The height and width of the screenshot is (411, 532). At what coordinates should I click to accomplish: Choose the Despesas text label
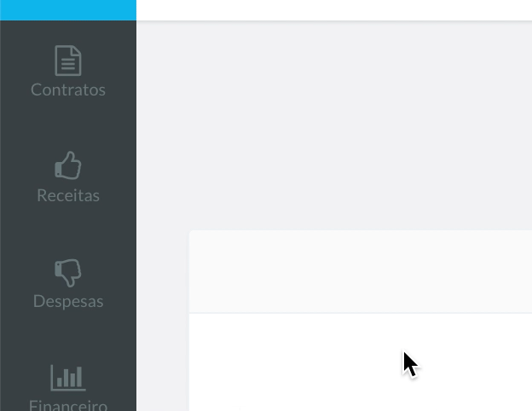68,301
